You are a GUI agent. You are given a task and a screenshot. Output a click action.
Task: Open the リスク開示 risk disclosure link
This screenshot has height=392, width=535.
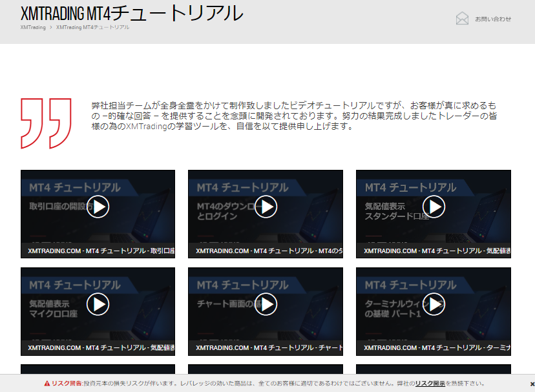tap(430, 384)
